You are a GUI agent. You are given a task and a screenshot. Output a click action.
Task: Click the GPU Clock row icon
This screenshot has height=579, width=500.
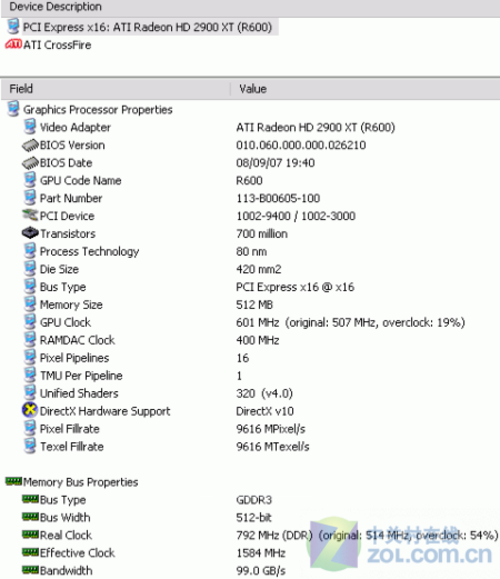pos(30,322)
